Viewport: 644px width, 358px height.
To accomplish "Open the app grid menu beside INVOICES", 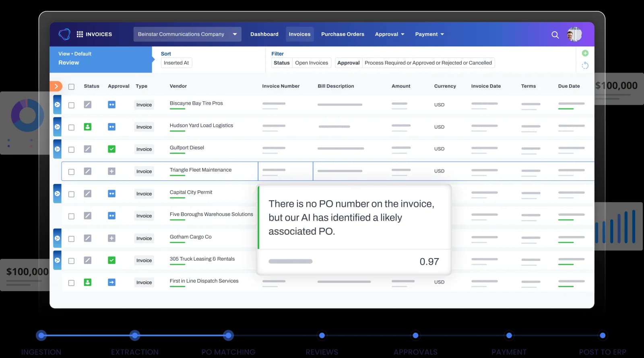I will pos(80,34).
